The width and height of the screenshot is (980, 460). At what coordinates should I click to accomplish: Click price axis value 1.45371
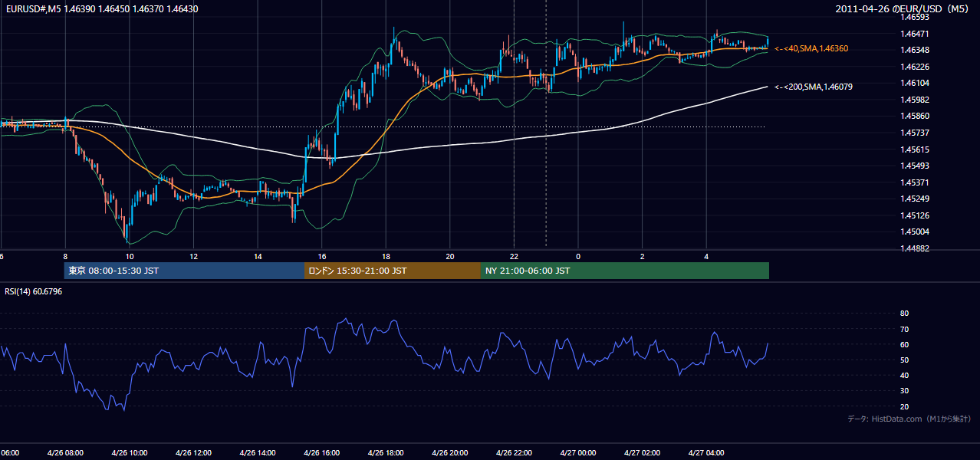914,182
